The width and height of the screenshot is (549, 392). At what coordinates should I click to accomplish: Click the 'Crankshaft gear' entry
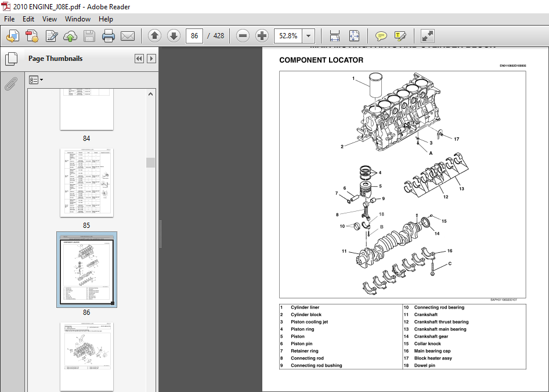pos(431,336)
